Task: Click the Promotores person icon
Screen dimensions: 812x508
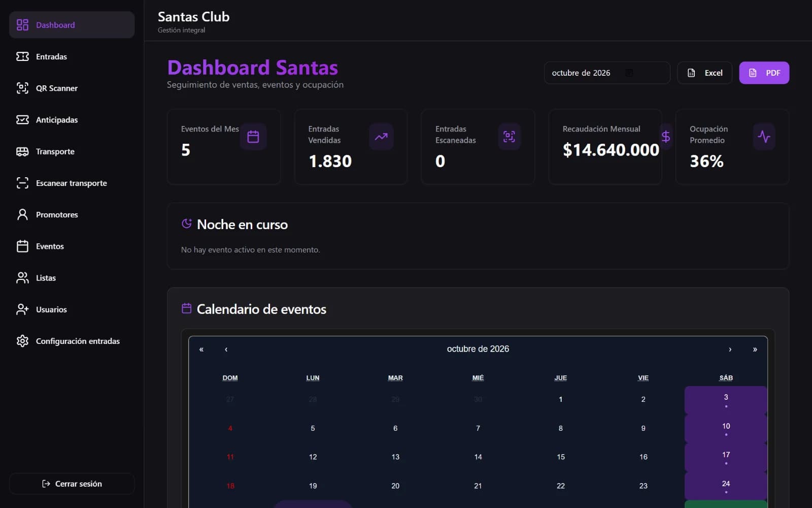Action: pyautogui.click(x=22, y=214)
